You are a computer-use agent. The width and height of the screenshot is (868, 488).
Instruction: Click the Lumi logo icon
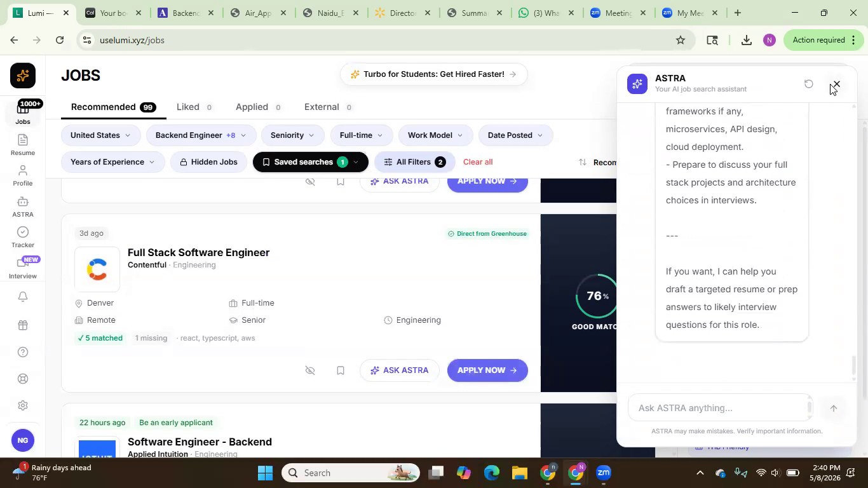[x=22, y=76]
